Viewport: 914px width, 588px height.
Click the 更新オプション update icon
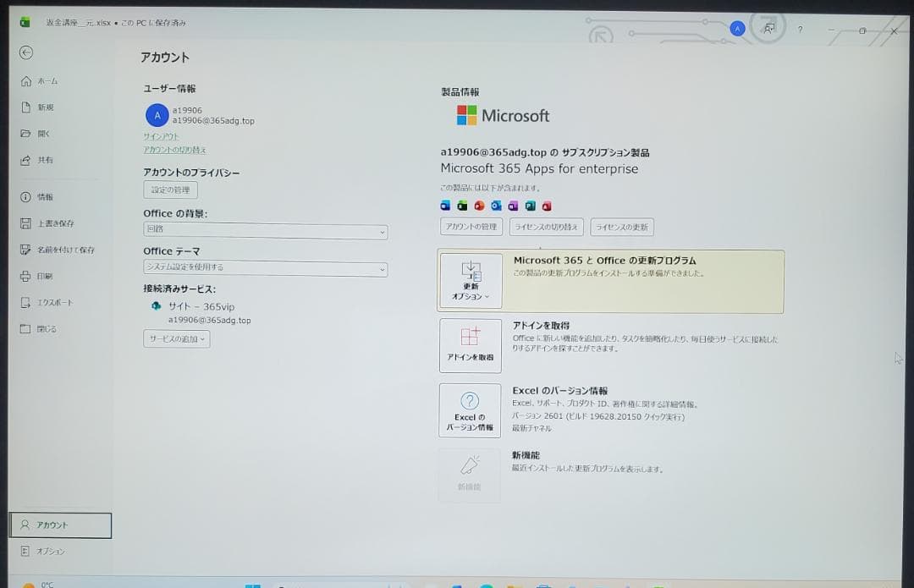click(470, 279)
